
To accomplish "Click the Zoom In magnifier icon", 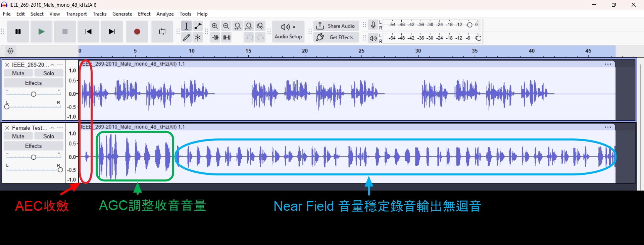I will click(215, 26).
